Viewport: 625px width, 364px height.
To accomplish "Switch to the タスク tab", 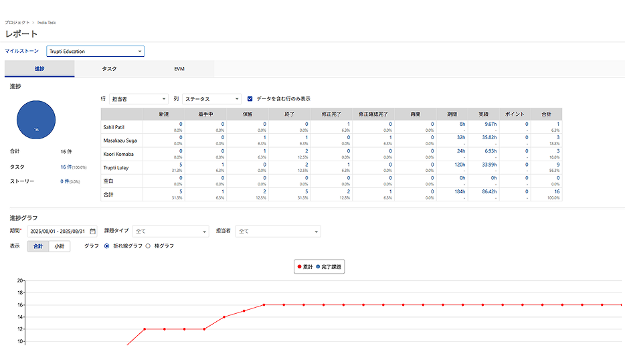I will click(x=109, y=69).
